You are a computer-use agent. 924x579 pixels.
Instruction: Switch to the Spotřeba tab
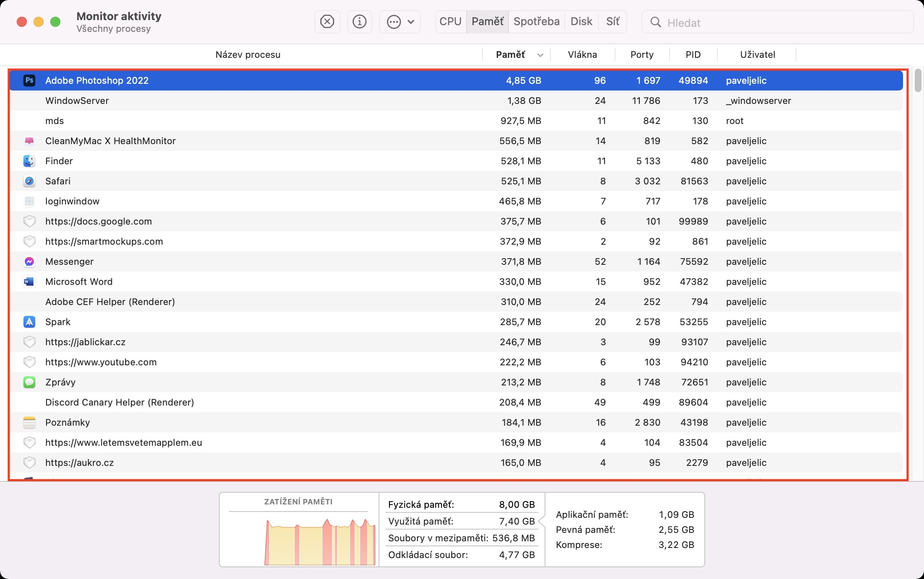tap(536, 22)
